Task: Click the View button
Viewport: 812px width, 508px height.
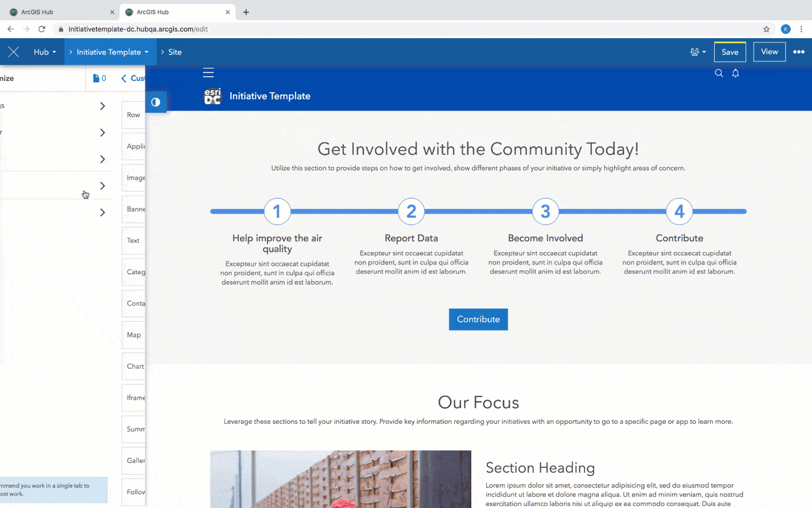Action: coord(769,52)
